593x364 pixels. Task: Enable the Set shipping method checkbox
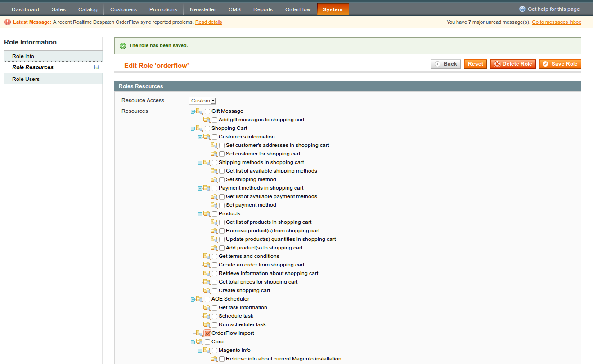pos(221,179)
